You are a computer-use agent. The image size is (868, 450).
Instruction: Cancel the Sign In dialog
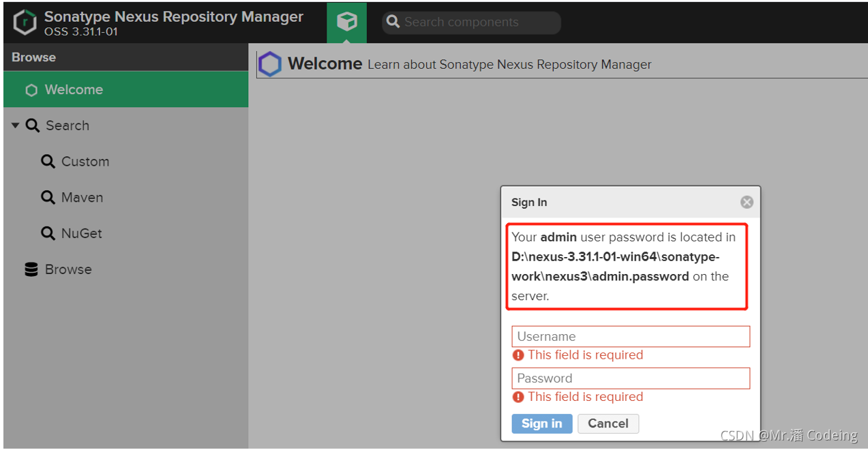click(x=608, y=423)
